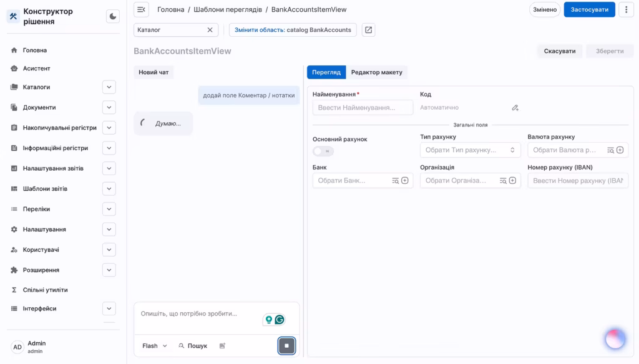Stop the AI response generation
This screenshot has width=639, height=364.
click(x=286, y=345)
